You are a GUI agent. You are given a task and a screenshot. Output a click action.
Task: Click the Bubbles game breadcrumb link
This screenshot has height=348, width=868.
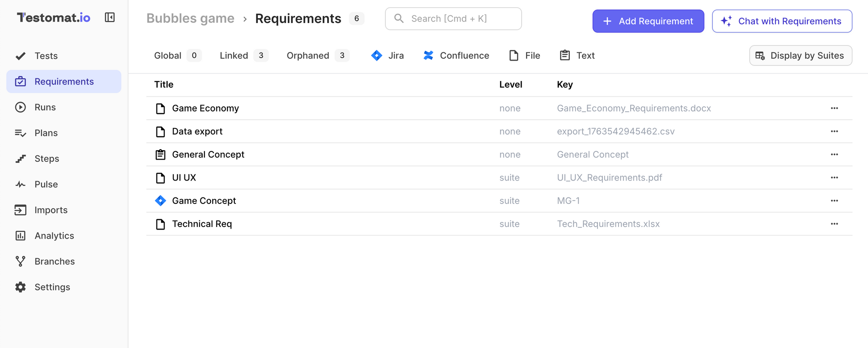[190, 19]
